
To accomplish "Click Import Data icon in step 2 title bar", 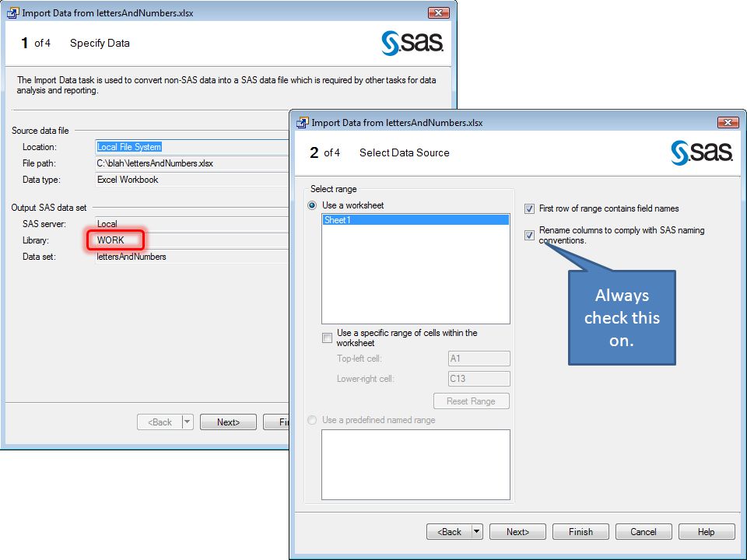I will (x=302, y=123).
